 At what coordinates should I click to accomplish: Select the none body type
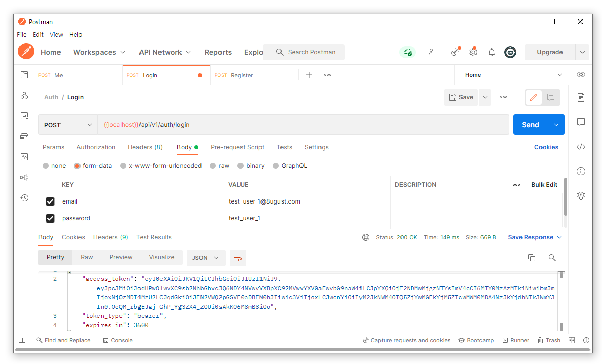coord(46,166)
